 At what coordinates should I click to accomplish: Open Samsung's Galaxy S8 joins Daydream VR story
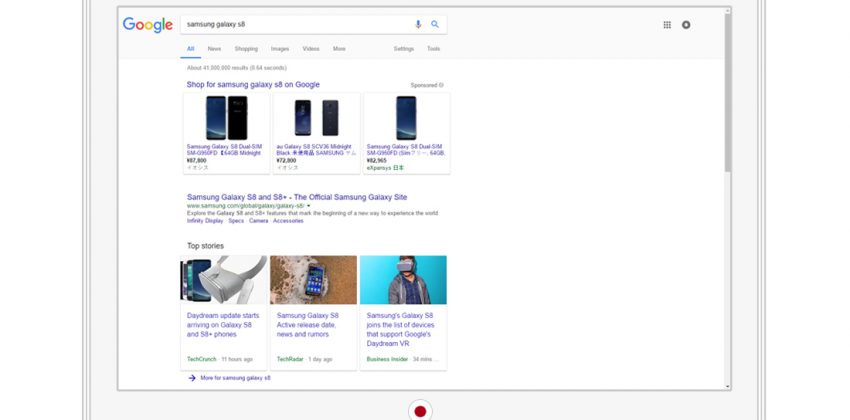pos(400,329)
